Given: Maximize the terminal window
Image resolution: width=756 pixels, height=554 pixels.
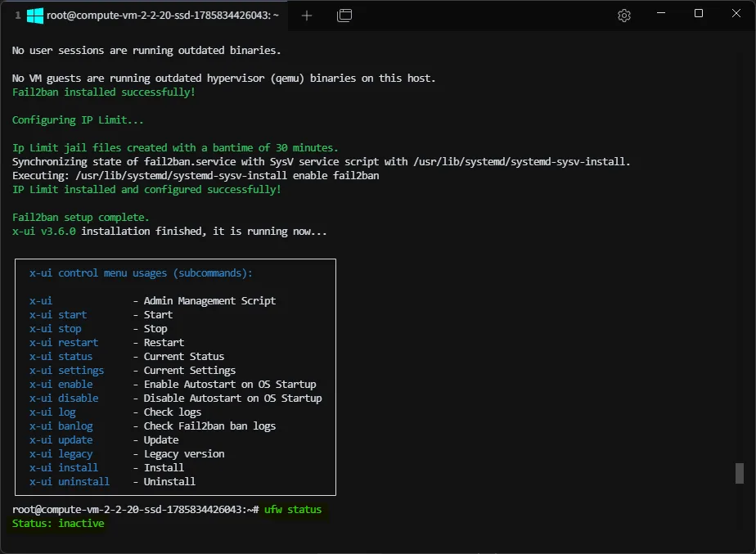Looking at the screenshot, I should [x=698, y=13].
